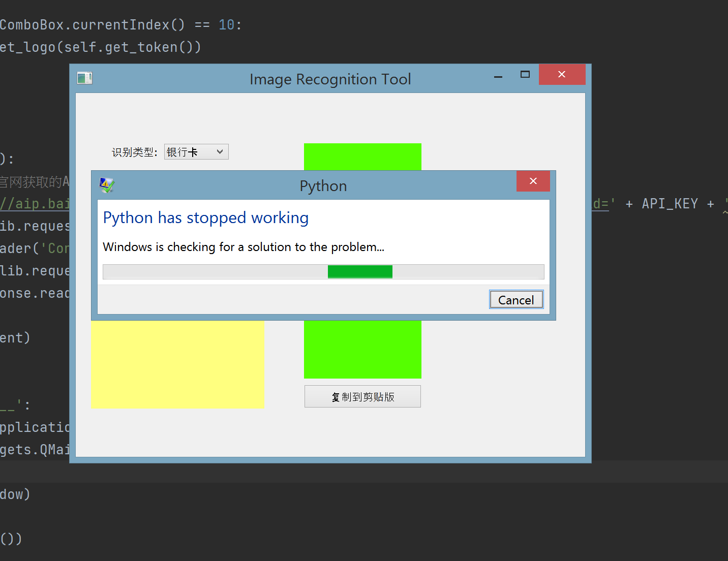Click the yellow area in the tool window

pyautogui.click(x=177, y=364)
